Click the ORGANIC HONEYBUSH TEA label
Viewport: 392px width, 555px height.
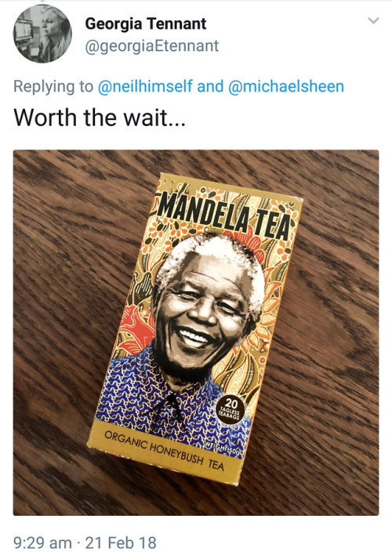(x=164, y=450)
